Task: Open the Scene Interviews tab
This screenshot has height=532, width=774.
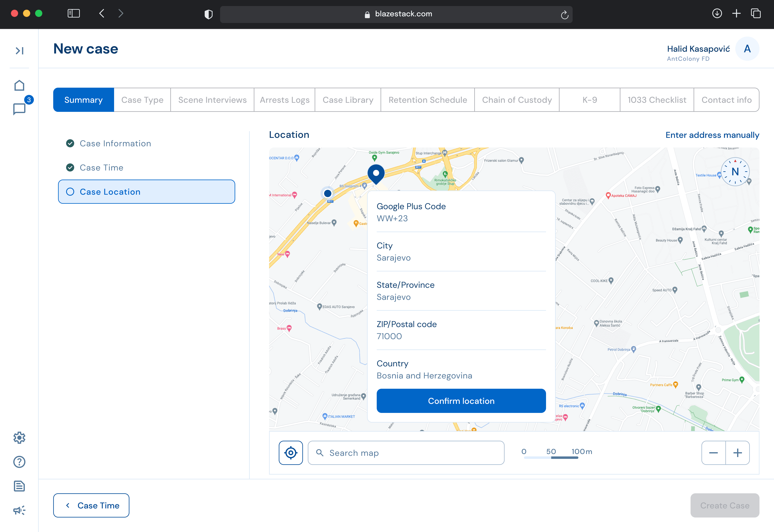Action: click(212, 100)
